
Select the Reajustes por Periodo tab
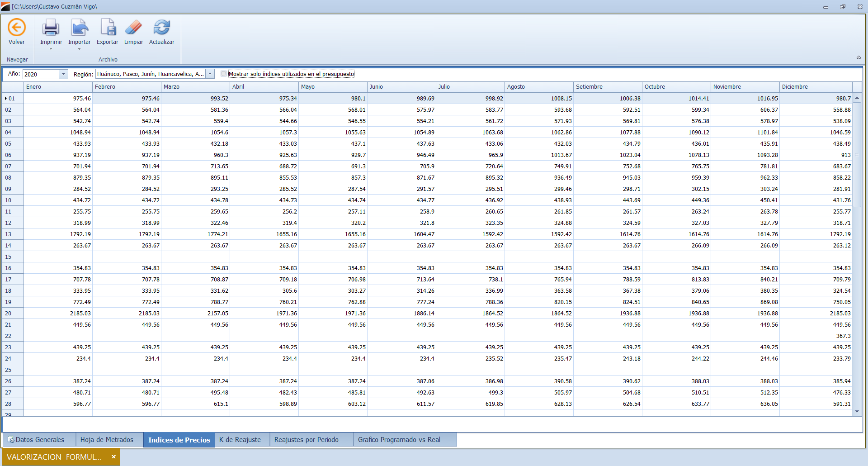pos(306,440)
